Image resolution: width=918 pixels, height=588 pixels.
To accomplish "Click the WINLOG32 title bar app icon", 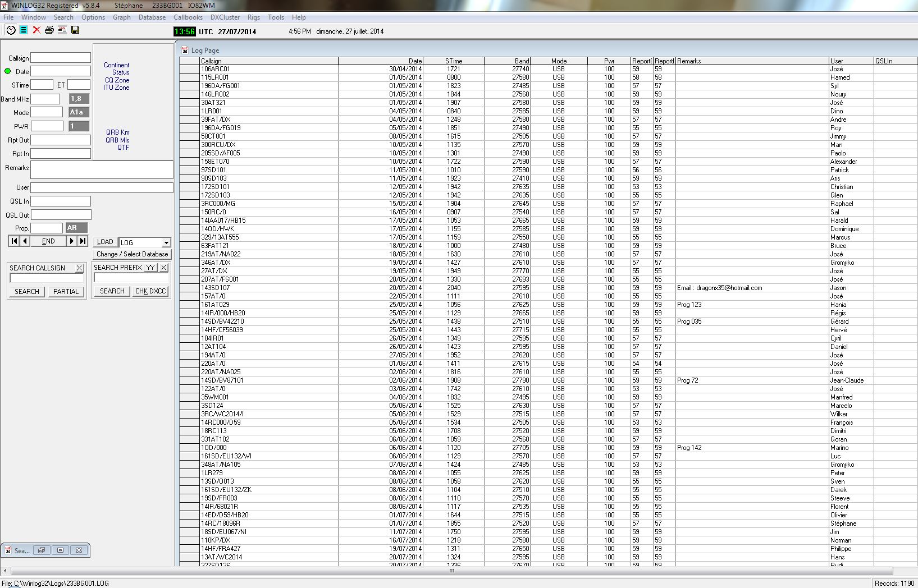I will 4,5.
